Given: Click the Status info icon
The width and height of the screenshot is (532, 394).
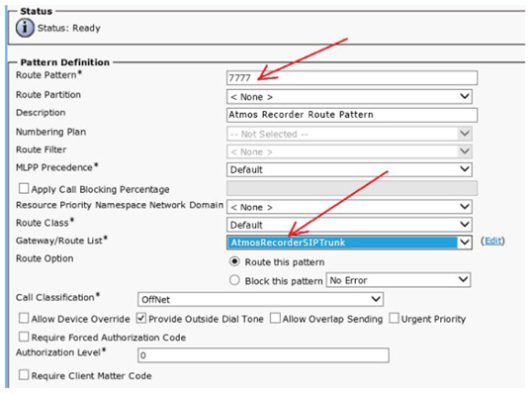Looking at the screenshot, I should (25, 28).
